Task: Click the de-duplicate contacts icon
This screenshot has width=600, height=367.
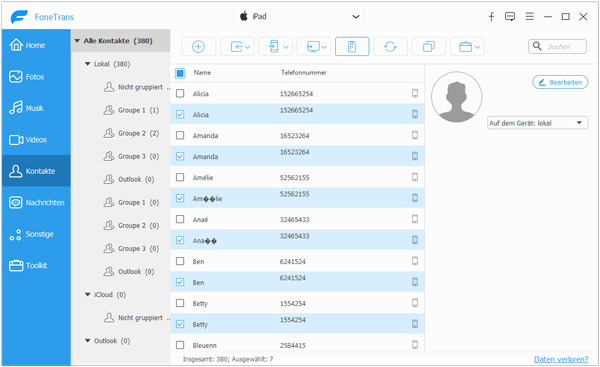Action: pos(429,47)
